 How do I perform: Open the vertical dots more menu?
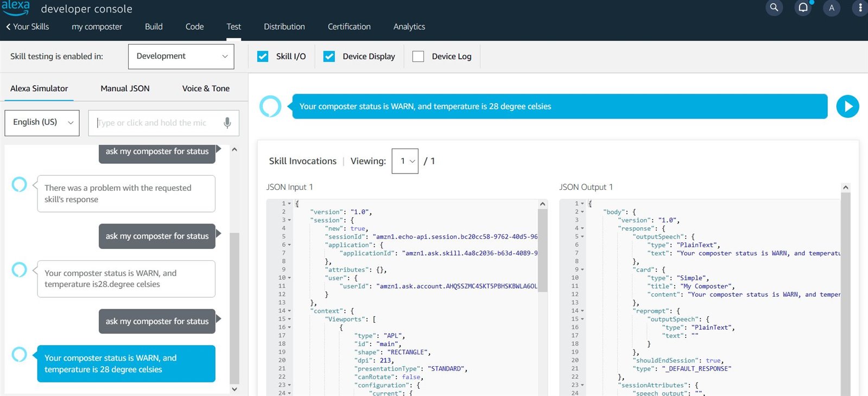(860, 8)
